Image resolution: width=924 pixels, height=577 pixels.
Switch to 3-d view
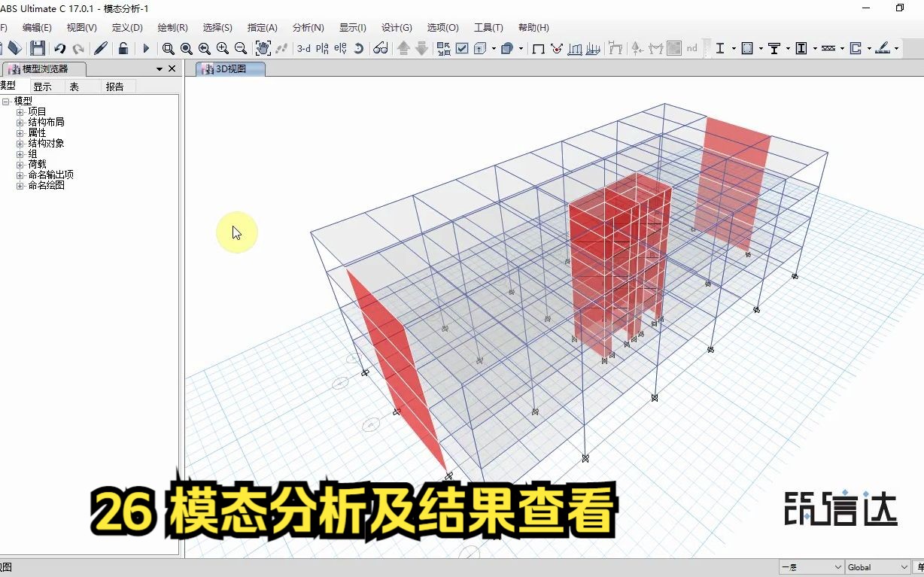(x=303, y=48)
